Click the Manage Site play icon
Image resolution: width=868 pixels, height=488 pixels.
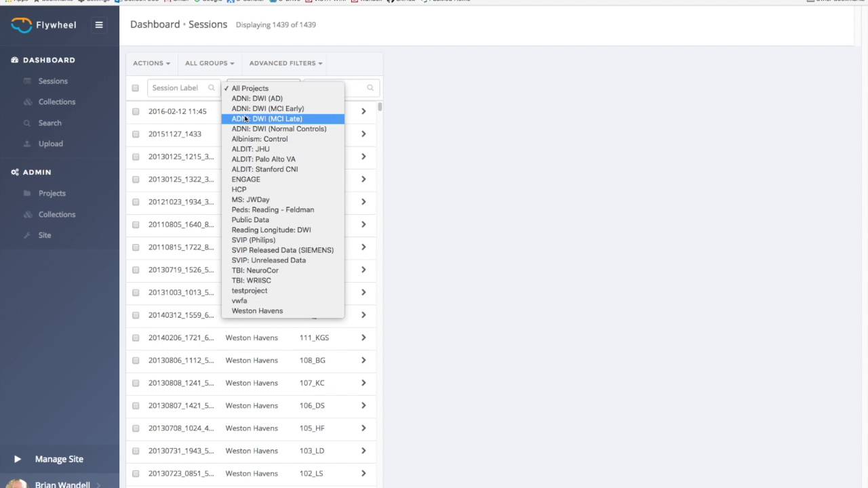18,459
